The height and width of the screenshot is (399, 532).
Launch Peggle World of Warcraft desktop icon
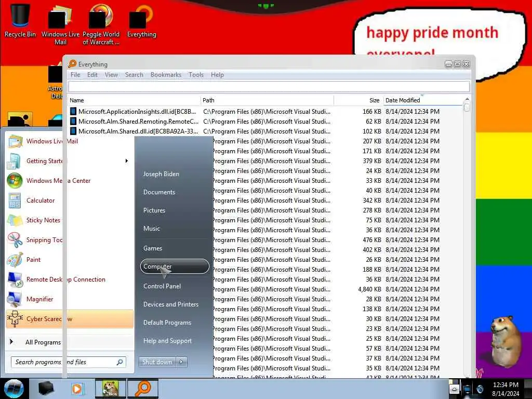click(101, 24)
